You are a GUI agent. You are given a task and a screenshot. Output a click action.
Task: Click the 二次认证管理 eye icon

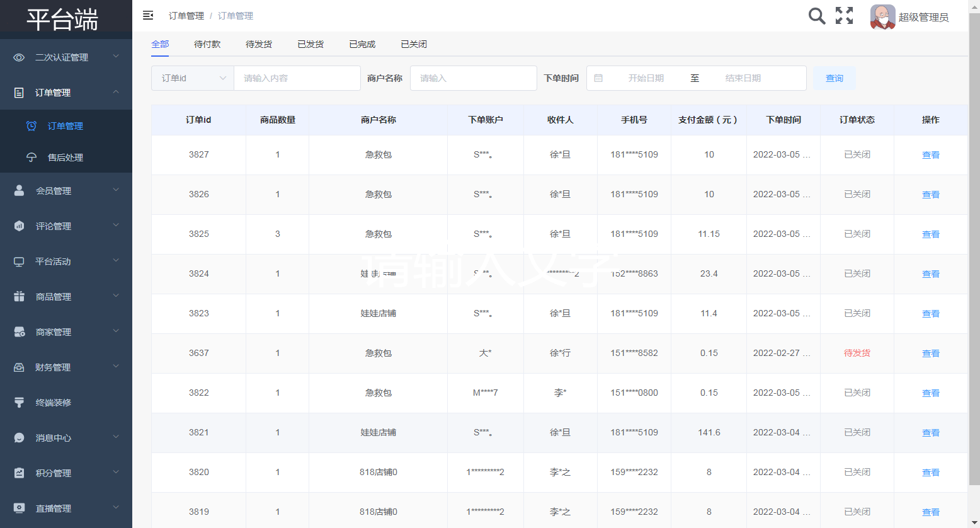[19, 57]
